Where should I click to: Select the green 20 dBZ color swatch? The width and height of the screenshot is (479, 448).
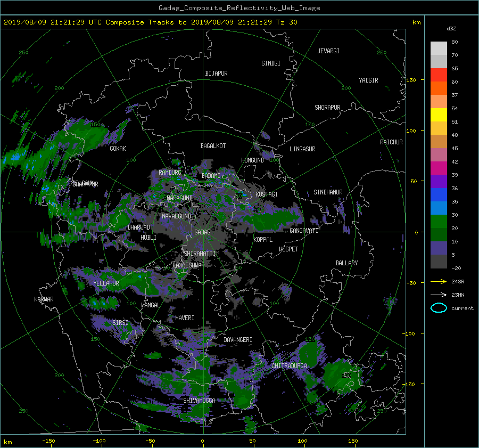(439, 222)
